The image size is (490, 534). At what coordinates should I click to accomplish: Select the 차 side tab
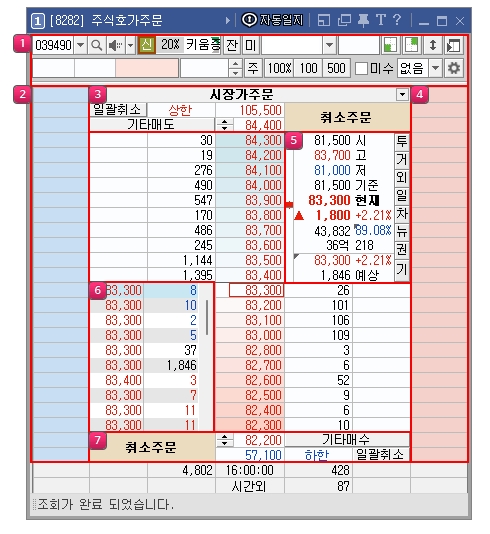[x=402, y=214]
